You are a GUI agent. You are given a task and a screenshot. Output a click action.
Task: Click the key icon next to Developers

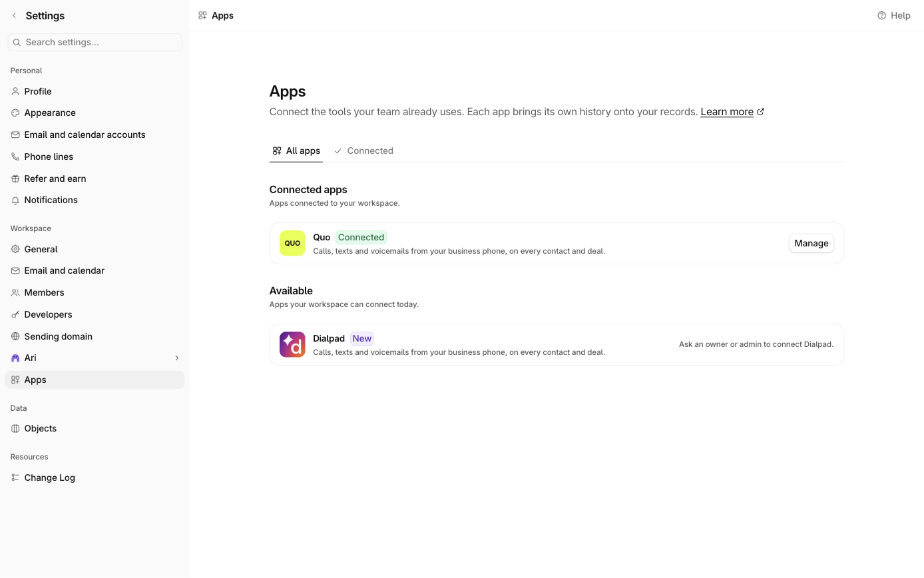pyautogui.click(x=15, y=314)
